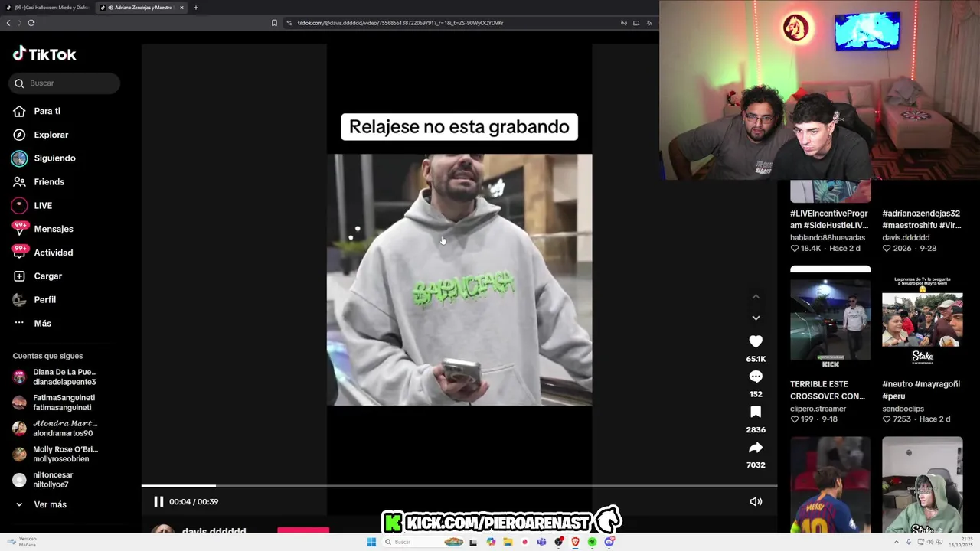Open niltoncesar account

(53, 480)
